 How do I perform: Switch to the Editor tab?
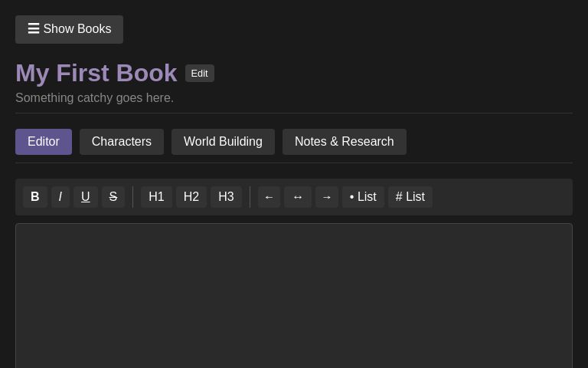(44, 142)
